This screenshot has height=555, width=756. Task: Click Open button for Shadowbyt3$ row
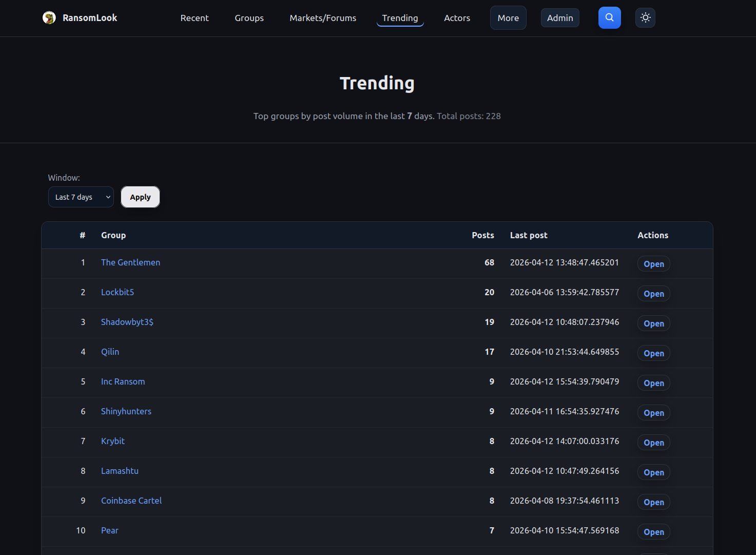click(653, 323)
